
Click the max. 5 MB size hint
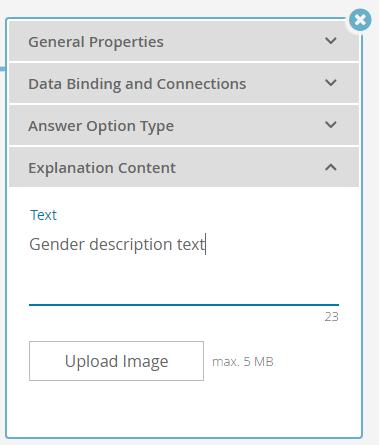tap(243, 362)
